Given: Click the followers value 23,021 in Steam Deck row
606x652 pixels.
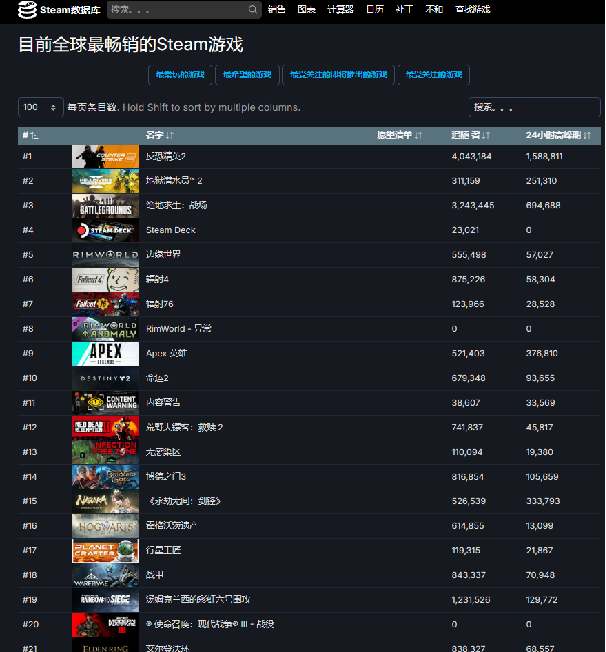Looking at the screenshot, I should (x=465, y=230).
